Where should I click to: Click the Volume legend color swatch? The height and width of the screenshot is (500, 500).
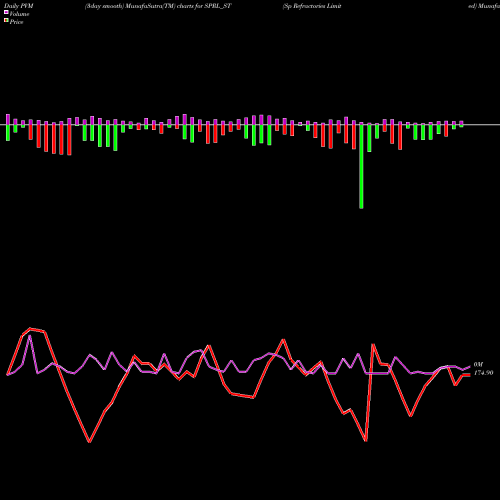[x=6, y=12]
